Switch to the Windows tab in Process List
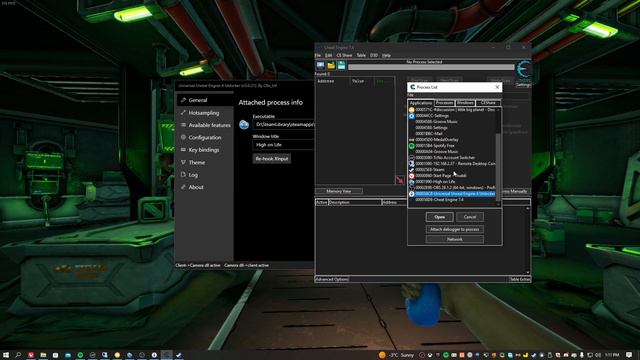640x360 pixels. click(x=465, y=103)
